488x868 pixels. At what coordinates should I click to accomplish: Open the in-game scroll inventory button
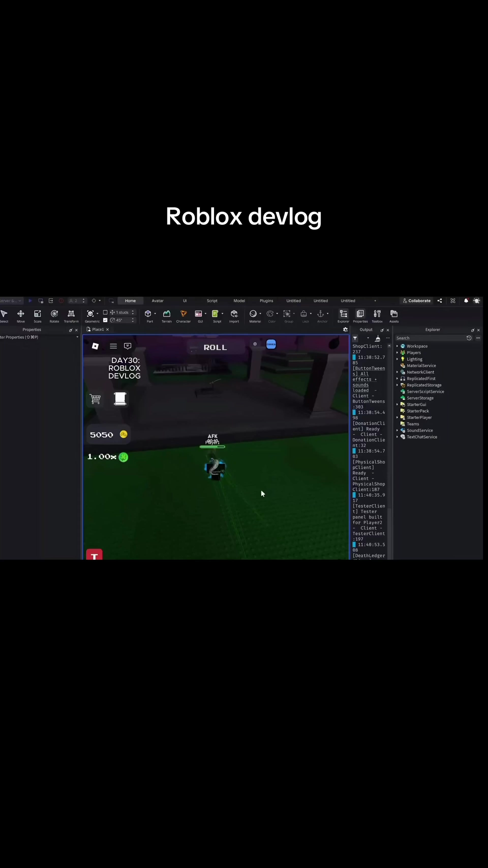click(x=120, y=399)
